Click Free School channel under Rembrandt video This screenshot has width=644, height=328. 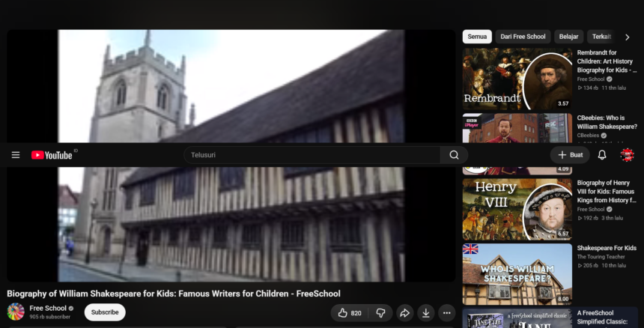coord(591,79)
